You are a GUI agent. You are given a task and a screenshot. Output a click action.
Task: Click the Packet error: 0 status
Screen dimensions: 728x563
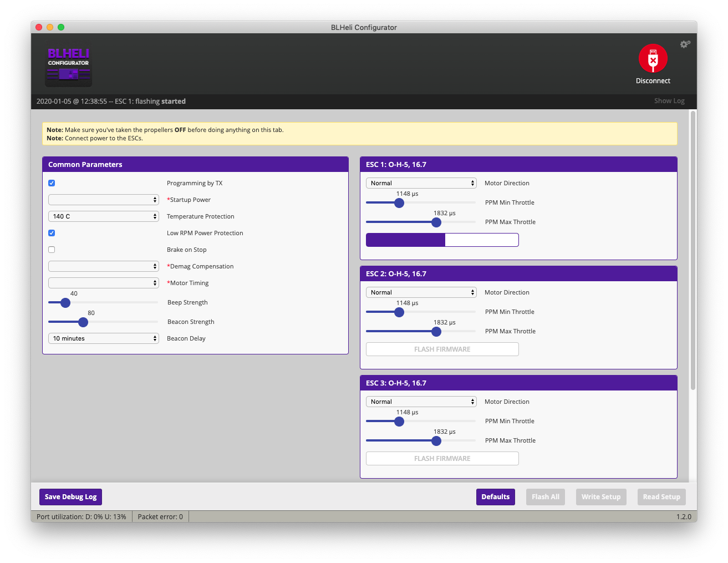point(160,516)
